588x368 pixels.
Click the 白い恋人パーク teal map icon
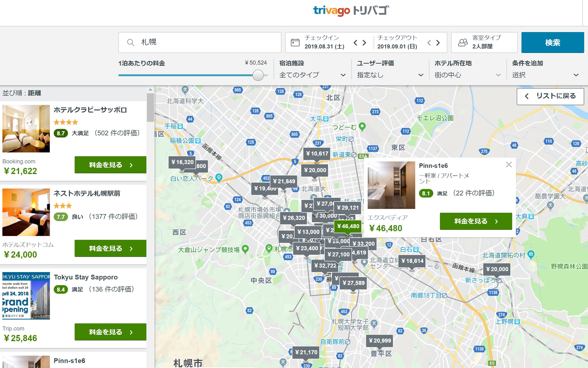coord(219,178)
